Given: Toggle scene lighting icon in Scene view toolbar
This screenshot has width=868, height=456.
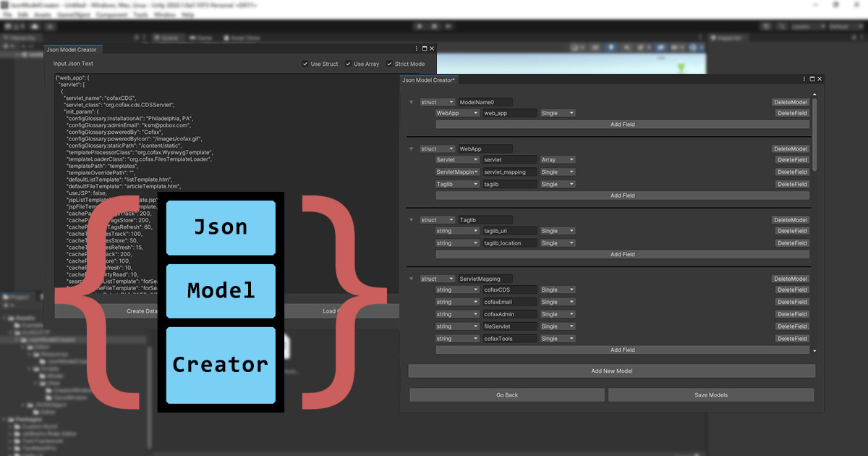Looking at the screenshot, I should [612, 46].
